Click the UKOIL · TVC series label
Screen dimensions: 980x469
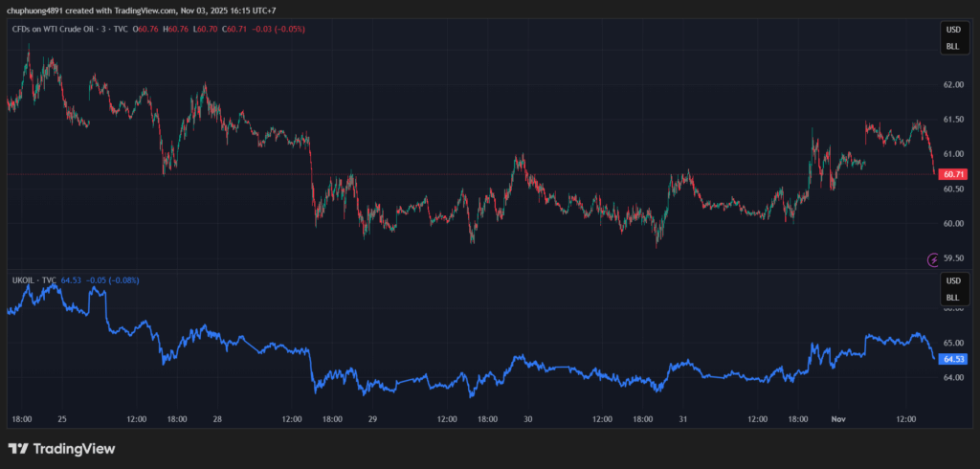pos(33,280)
